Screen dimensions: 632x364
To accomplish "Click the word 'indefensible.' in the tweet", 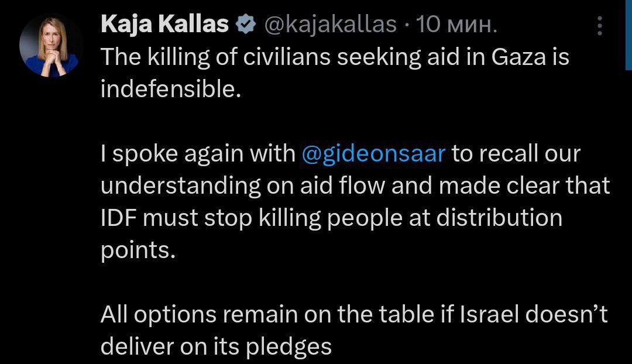I will point(171,89).
